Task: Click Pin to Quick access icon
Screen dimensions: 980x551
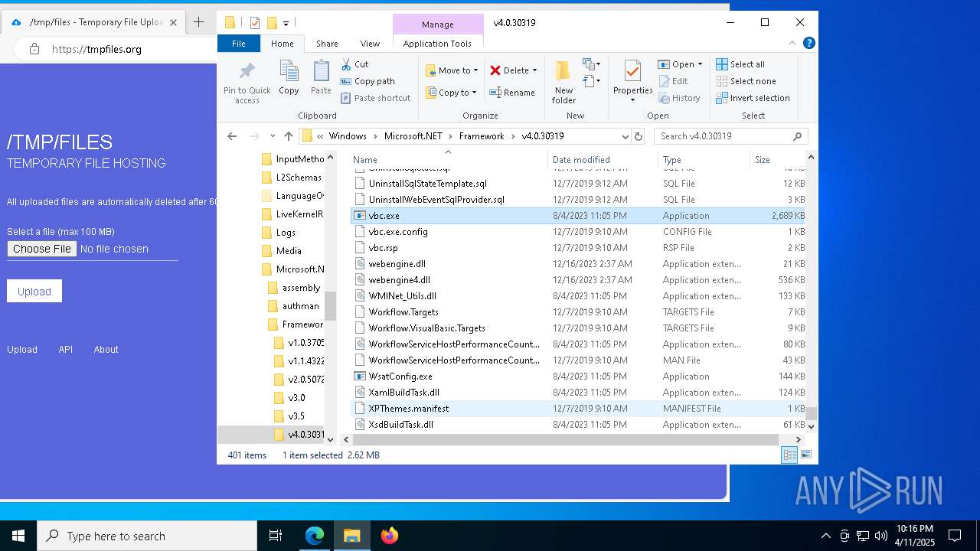Action: point(247,72)
